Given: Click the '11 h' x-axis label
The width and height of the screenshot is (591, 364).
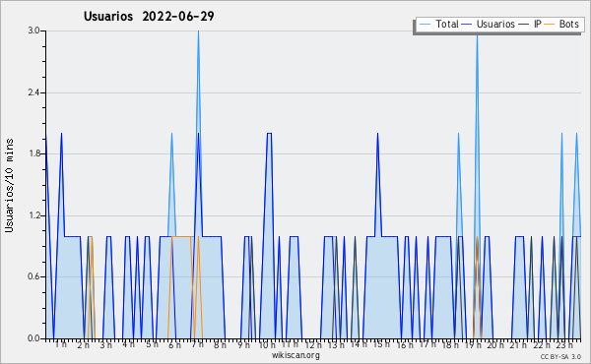Looking at the screenshot, I should [290, 344].
